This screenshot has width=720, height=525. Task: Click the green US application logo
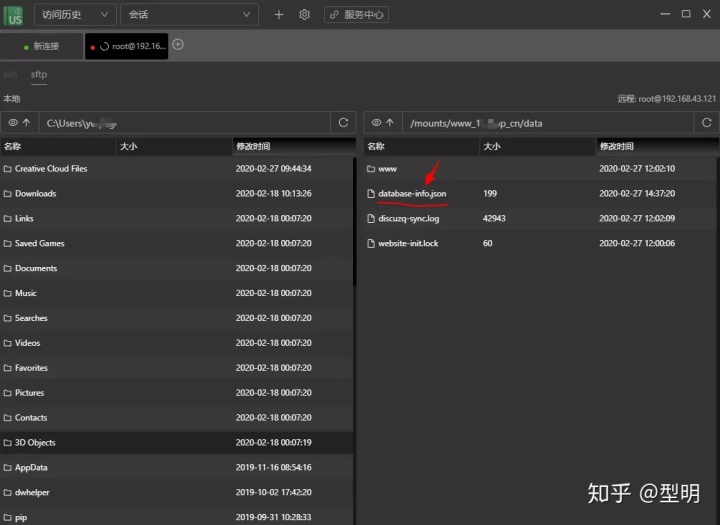(13, 15)
